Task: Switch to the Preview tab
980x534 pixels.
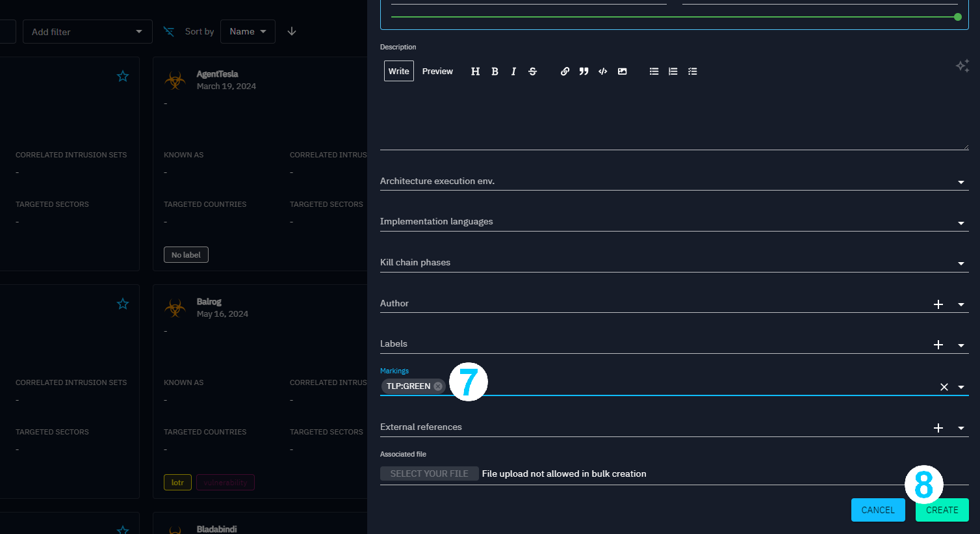Action: click(x=437, y=72)
